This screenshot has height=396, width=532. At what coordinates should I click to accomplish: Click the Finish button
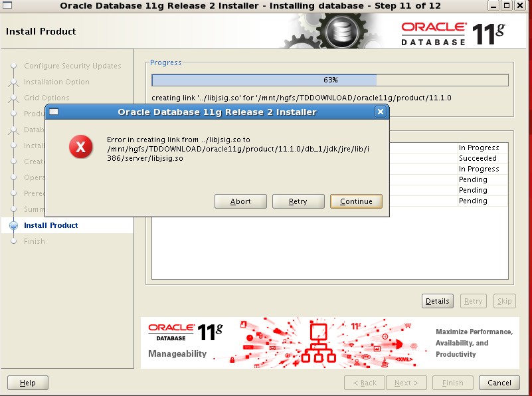coord(452,383)
